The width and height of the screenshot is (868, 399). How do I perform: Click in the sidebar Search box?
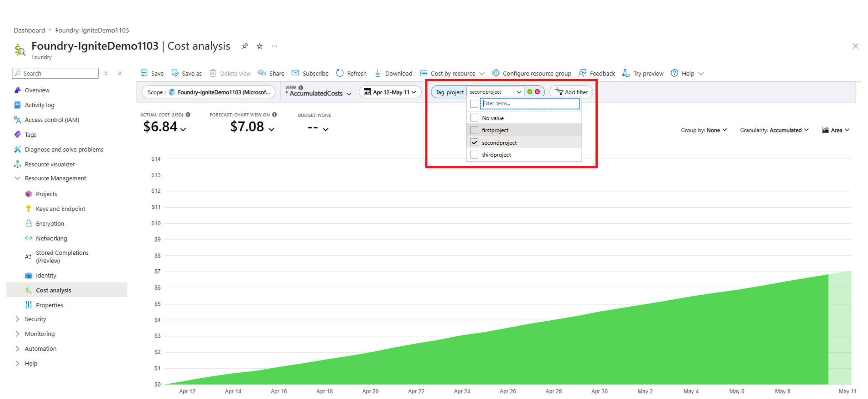tap(55, 73)
